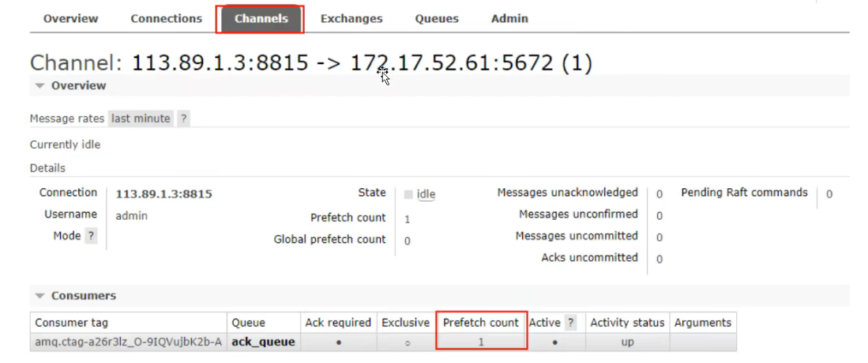Change the last minute rate range
The height and width of the screenshot is (363, 868).
pos(141,119)
